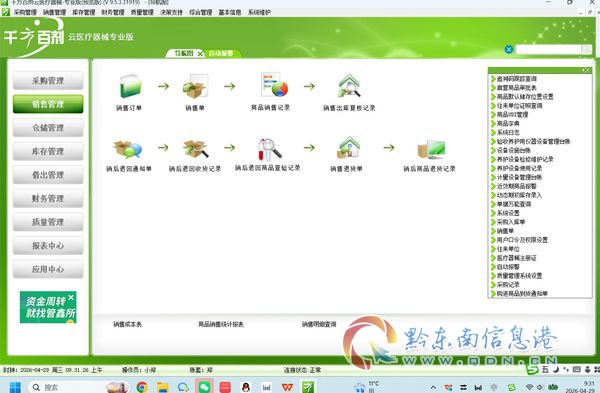The image size is (600, 393).
Task: Open the 系统维护 top menu
Action: click(259, 12)
